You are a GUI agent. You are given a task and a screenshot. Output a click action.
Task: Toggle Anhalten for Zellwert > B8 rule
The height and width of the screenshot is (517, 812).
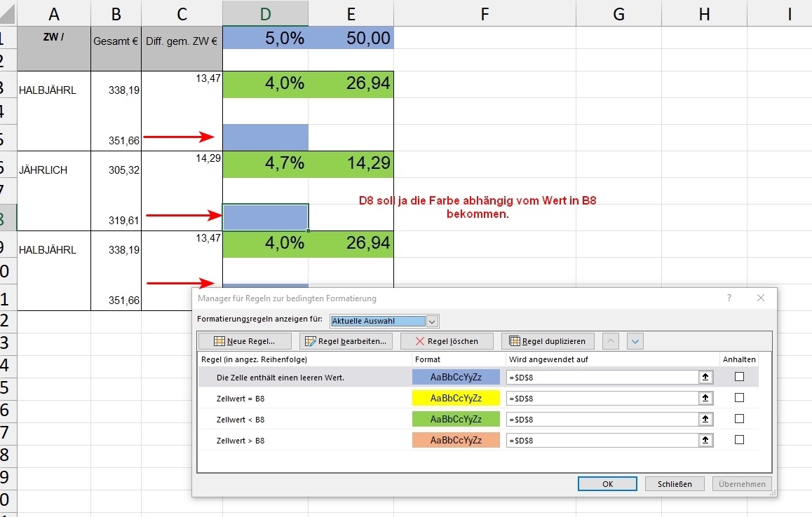[740, 439]
